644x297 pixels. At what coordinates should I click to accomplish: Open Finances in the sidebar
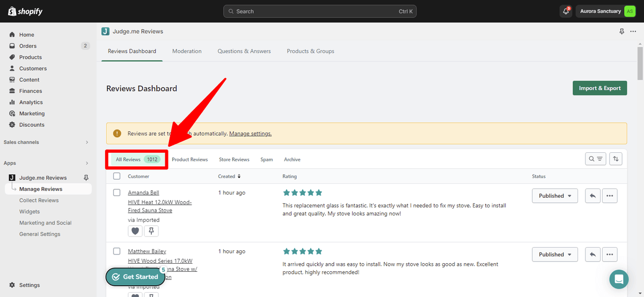(x=31, y=91)
